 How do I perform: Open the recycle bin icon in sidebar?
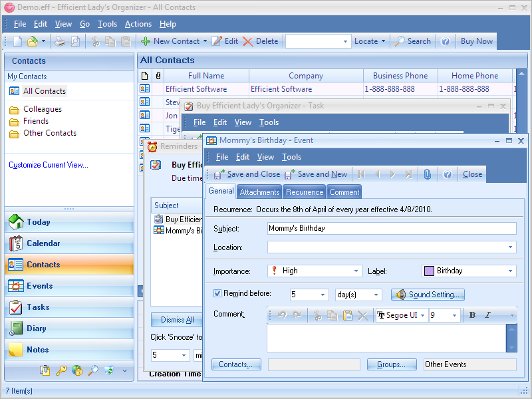click(108, 370)
